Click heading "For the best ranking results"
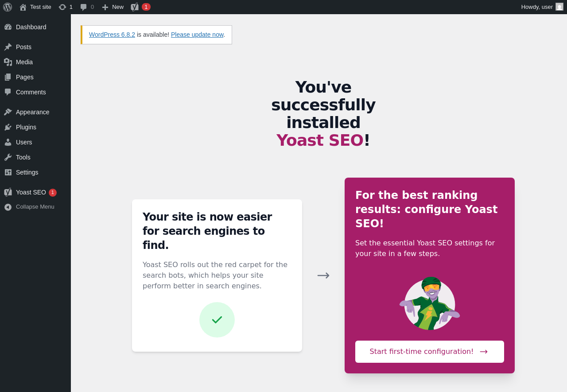Screen dimensions: 567x392 click(427, 210)
